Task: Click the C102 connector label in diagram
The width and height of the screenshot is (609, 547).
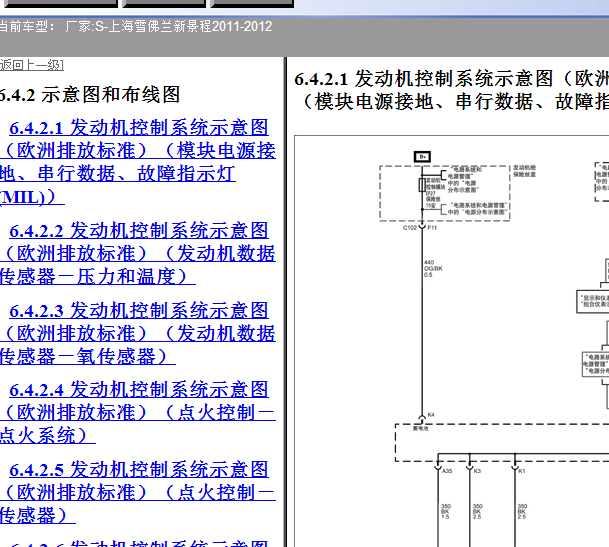Action: (410, 228)
